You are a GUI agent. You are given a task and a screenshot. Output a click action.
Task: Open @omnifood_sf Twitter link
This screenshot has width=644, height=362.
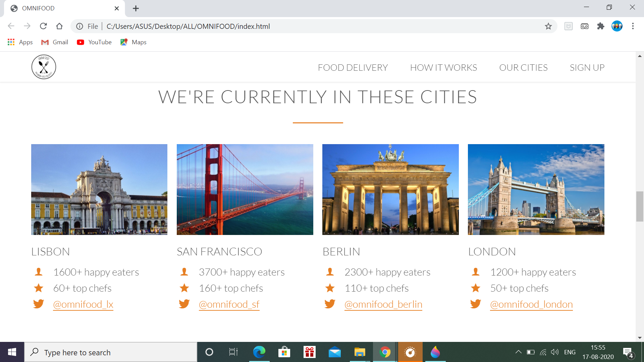[229, 304]
